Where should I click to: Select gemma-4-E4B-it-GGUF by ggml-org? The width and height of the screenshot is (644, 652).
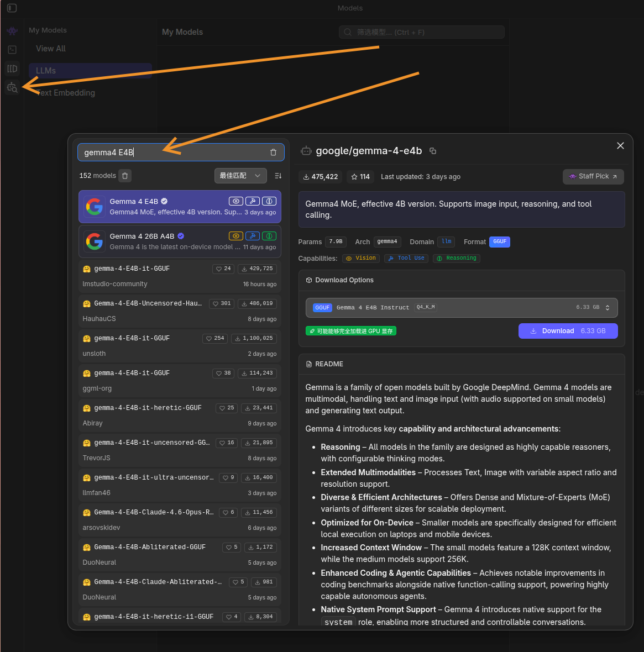tap(180, 381)
